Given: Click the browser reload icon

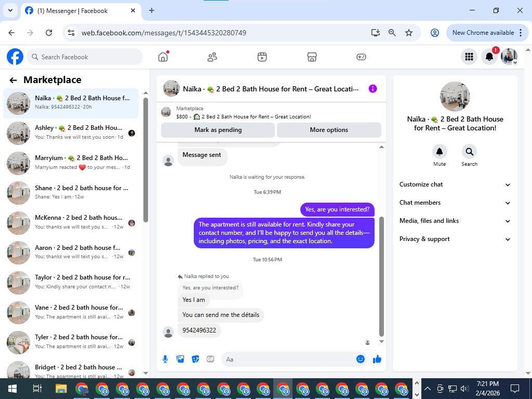Looking at the screenshot, I should 49,33.
